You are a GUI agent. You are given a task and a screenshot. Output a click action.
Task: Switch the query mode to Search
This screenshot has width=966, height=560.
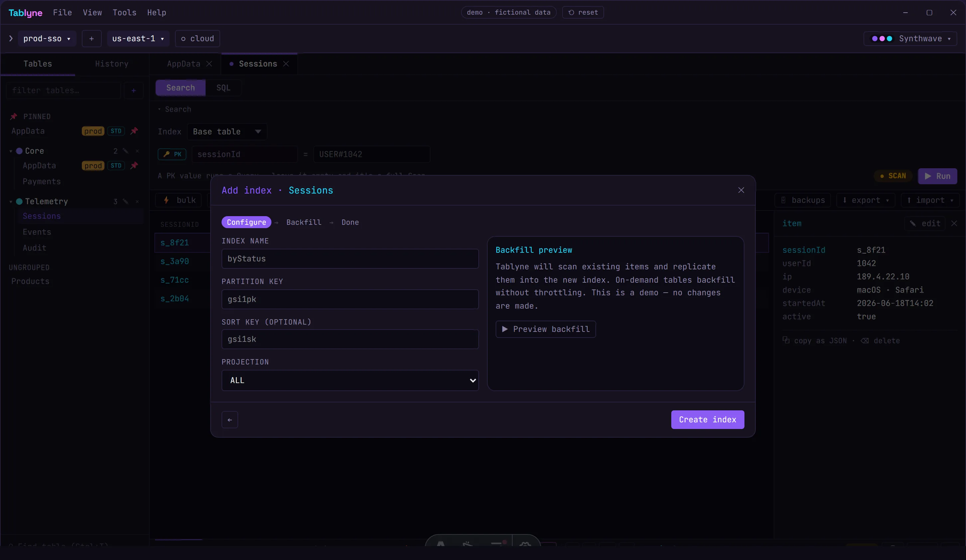(181, 88)
